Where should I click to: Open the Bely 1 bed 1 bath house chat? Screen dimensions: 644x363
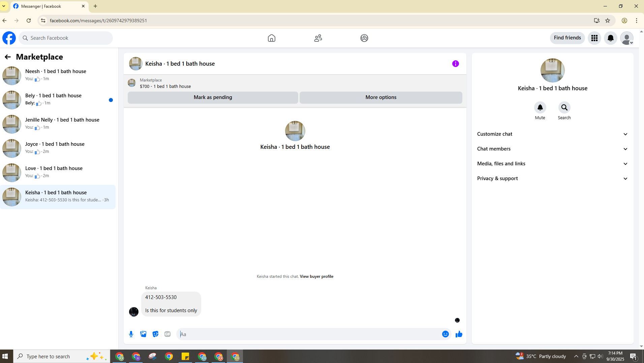click(x=58, y=100)
